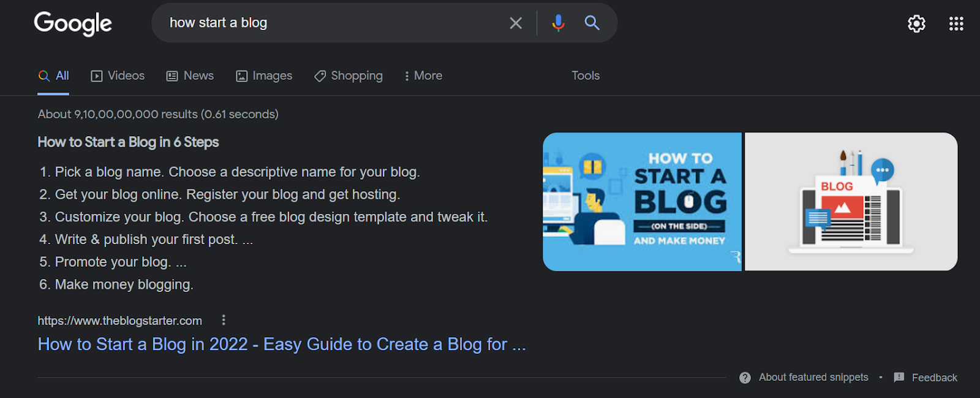Switch to the Shopping tab
980x398 pixels.
point(349,76)
